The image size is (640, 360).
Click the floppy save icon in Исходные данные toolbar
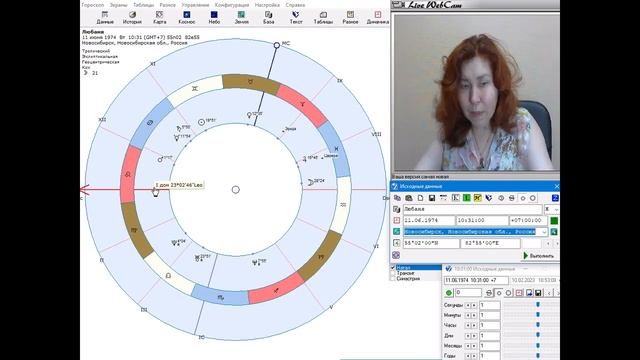coord(432,198)
